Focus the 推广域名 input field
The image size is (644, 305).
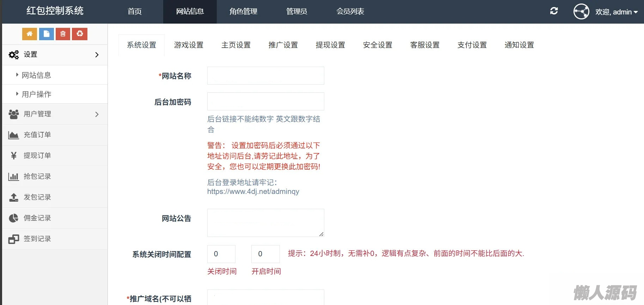pyautogui.click(x=266, y=297)
